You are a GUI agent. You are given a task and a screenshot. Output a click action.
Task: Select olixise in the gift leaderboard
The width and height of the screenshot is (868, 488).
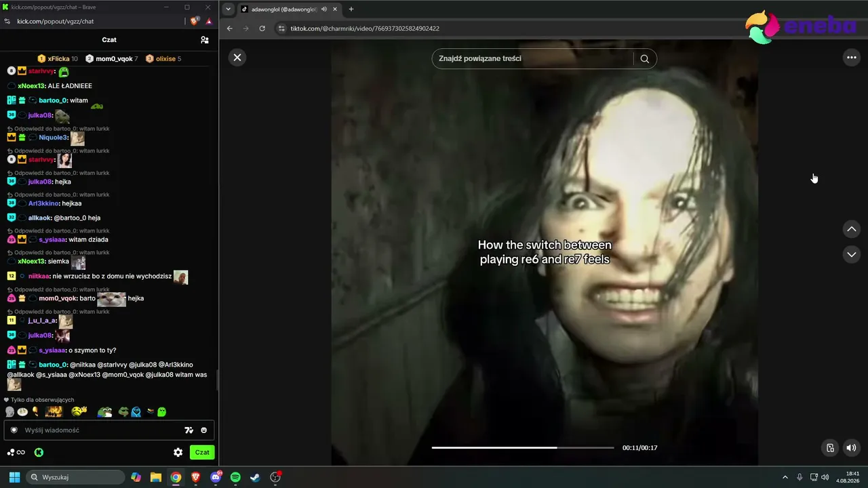(163, 59)
